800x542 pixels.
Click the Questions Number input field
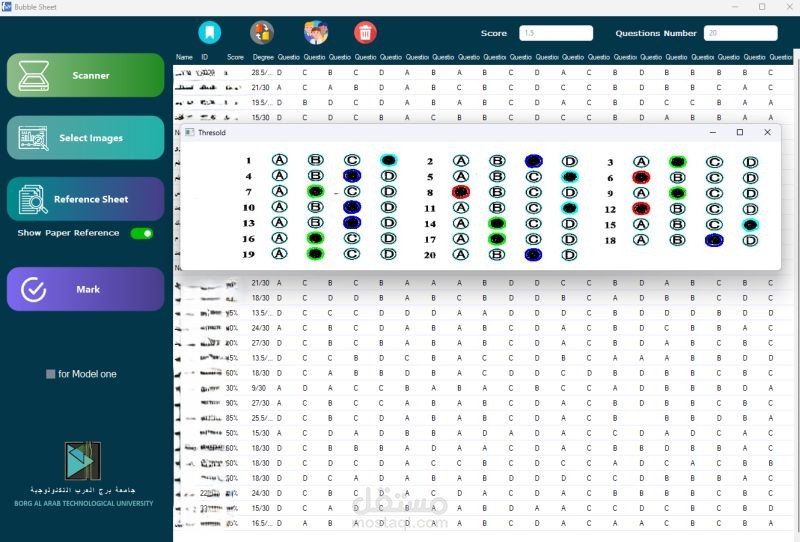[741, 33]
